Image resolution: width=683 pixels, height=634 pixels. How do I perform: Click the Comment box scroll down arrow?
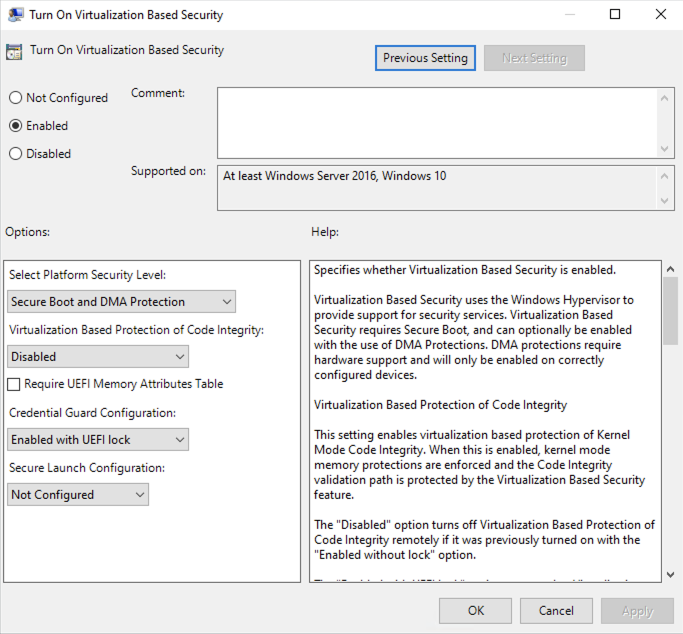[x=666, y=149]
